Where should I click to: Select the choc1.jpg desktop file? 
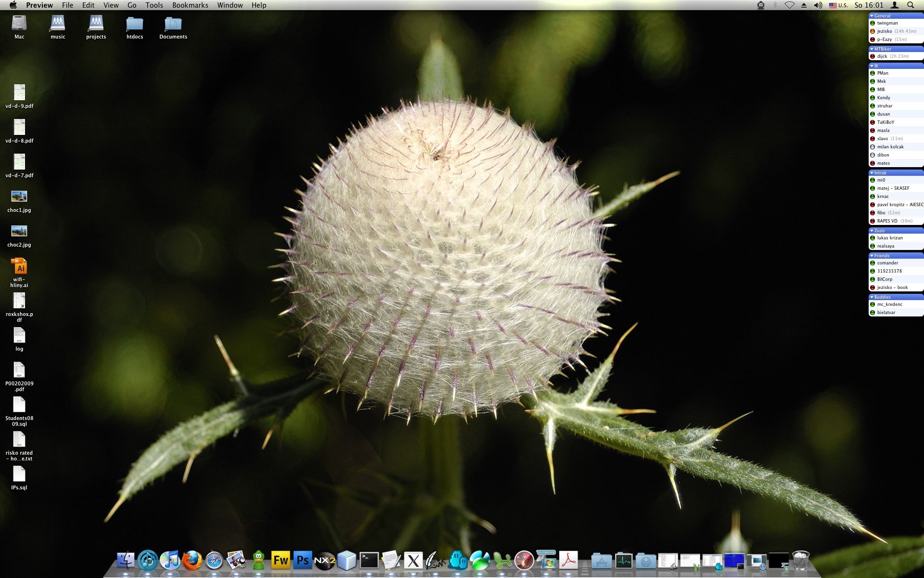[19, 197]
